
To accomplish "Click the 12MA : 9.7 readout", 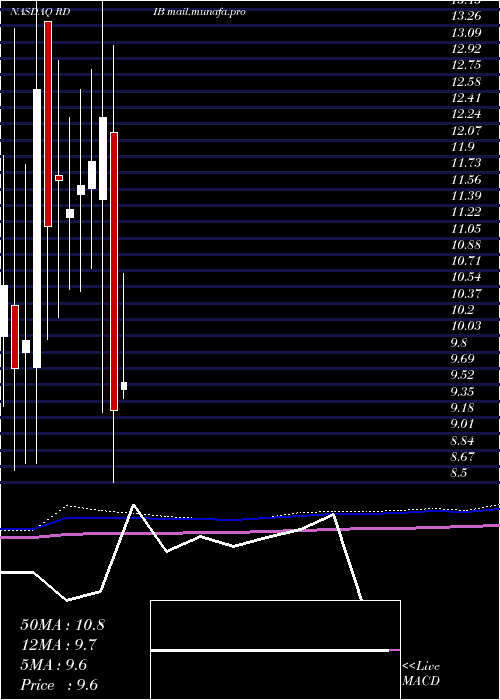I will click(59, 645).
